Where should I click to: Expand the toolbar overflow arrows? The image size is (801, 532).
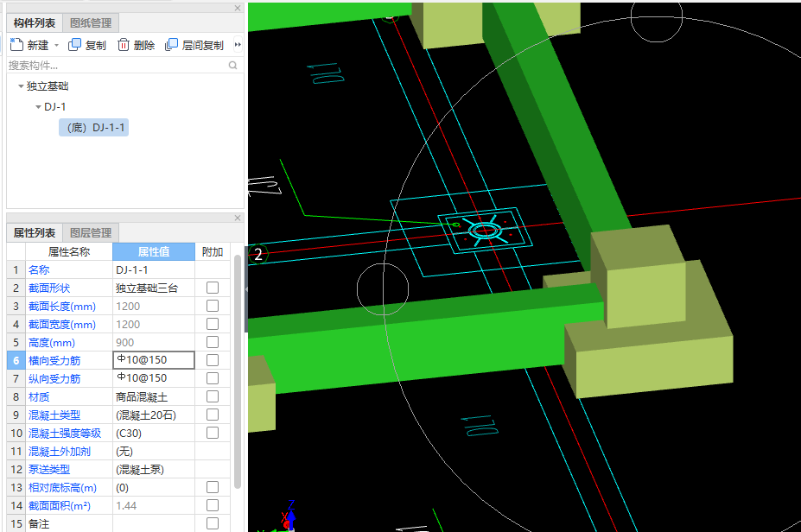click(x=238, y=45)
